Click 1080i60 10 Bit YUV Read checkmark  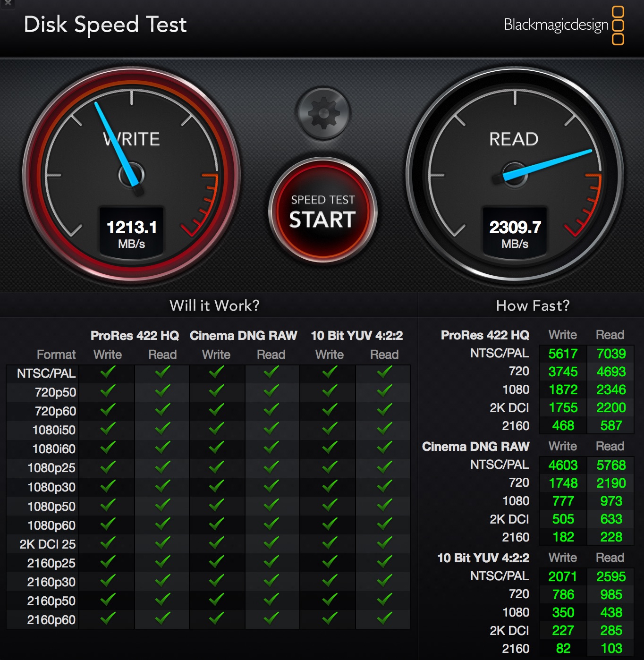click(384, 448)
